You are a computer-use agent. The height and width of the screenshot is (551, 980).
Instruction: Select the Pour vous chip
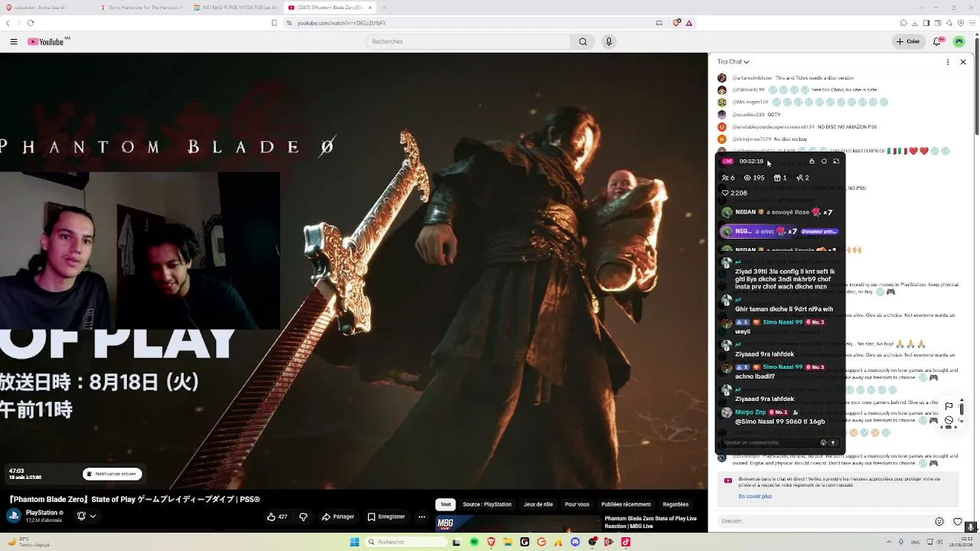click(577, 504)
